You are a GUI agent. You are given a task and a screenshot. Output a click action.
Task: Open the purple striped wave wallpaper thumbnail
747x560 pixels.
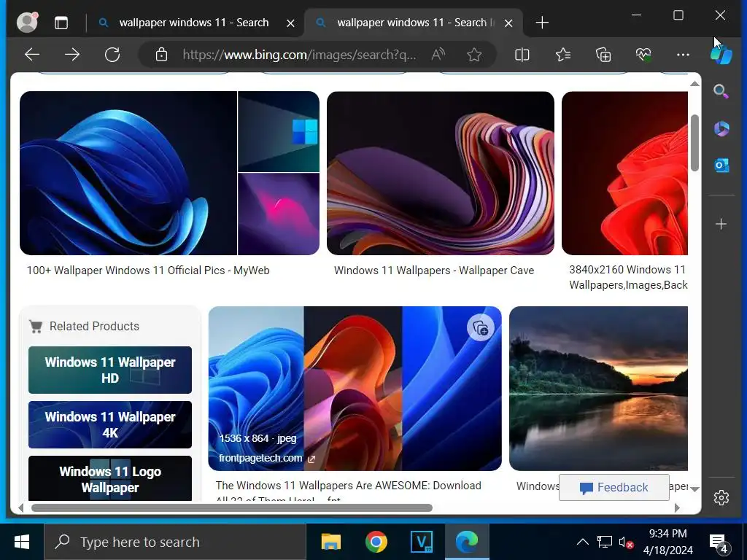tap(441, 174)
